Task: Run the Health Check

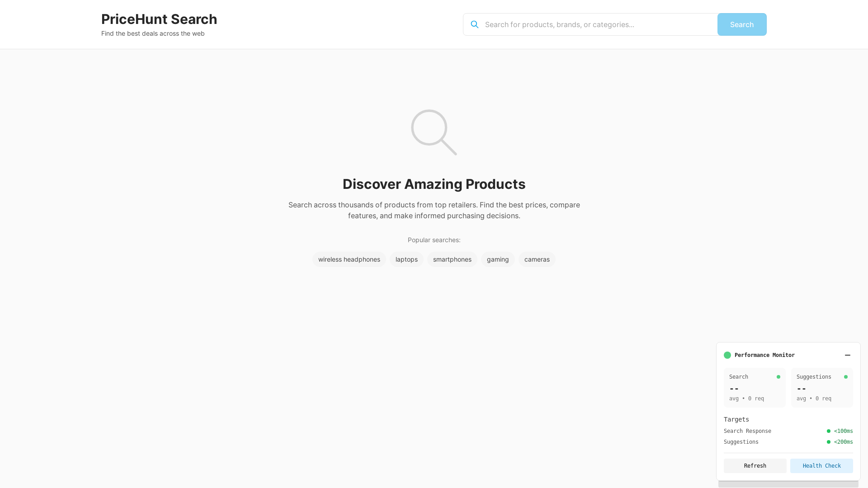Action: tap(821, 466)
